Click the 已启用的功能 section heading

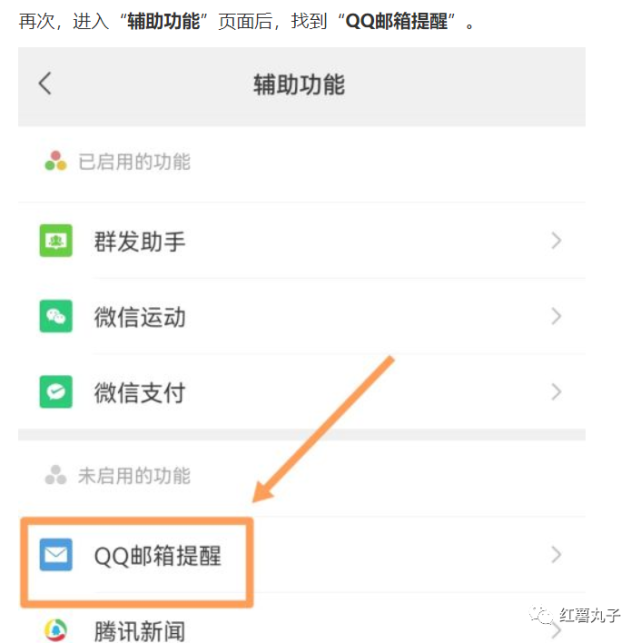point(135,162)
